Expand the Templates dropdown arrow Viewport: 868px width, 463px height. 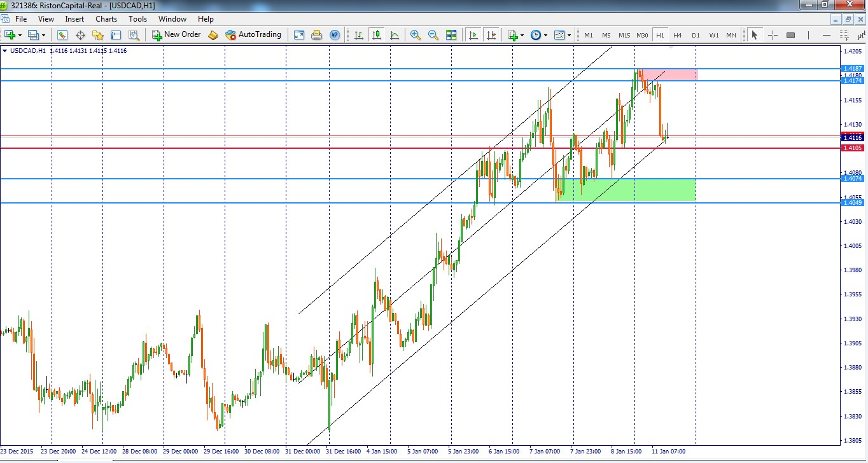coord(569,35)
